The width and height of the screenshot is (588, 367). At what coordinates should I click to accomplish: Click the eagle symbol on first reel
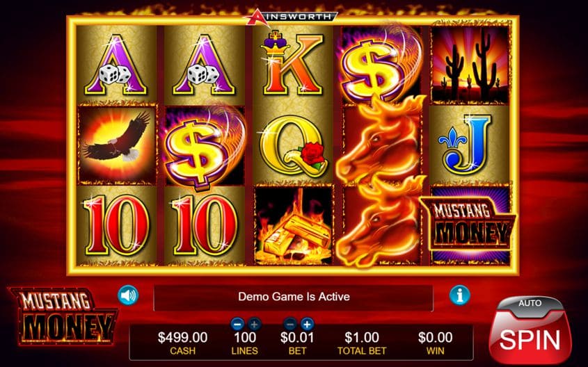tap(117, 145)
